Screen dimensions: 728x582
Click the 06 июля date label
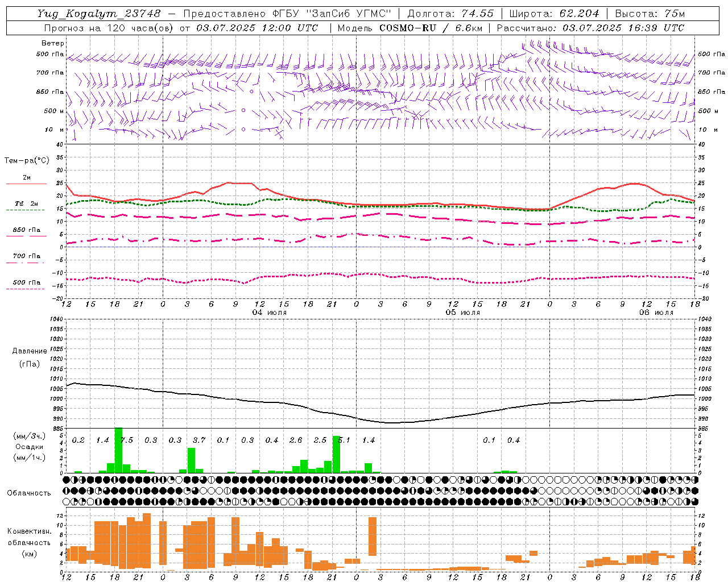pos(656,313)
